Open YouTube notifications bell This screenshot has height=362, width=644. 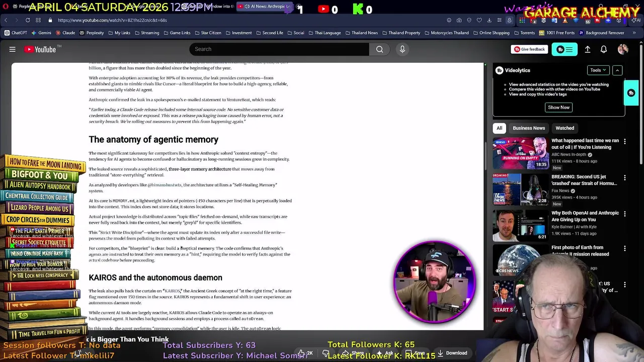[604, 49]
